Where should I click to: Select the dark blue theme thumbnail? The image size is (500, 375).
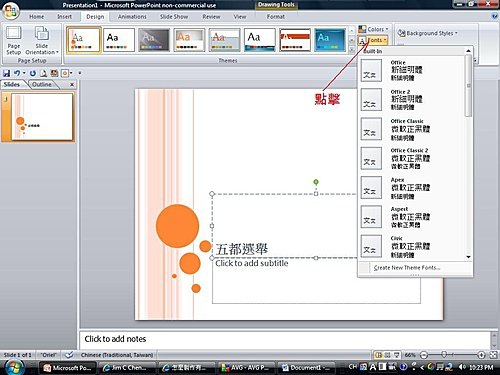330,40
